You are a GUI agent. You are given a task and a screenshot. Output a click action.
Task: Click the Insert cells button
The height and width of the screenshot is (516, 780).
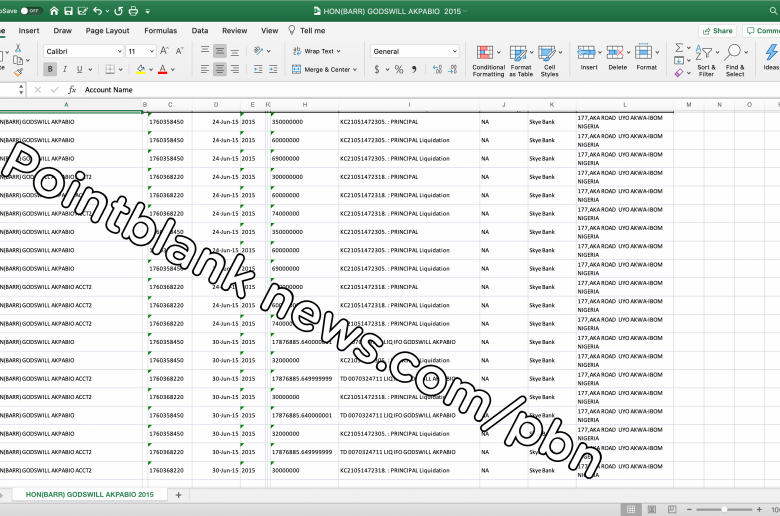coord(589,58)
